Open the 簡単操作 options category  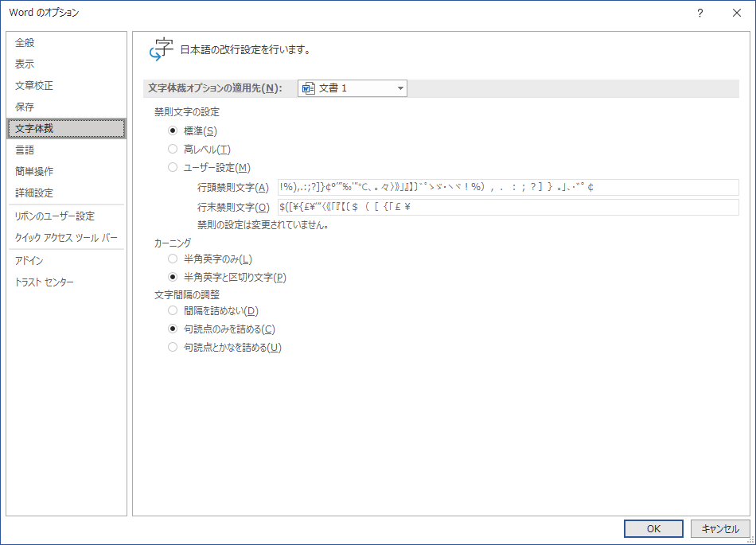tap(67, 171)
